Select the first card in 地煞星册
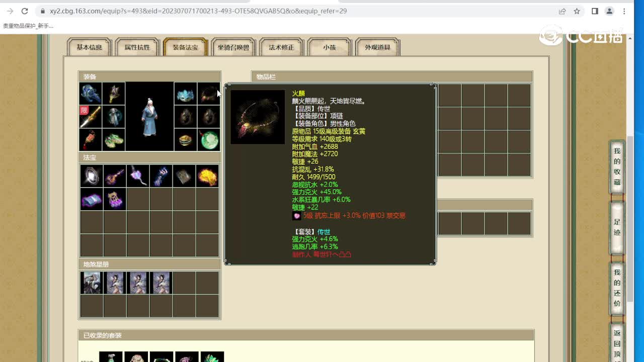The height and width of the screenshot is (362, 644). (92, 283)
